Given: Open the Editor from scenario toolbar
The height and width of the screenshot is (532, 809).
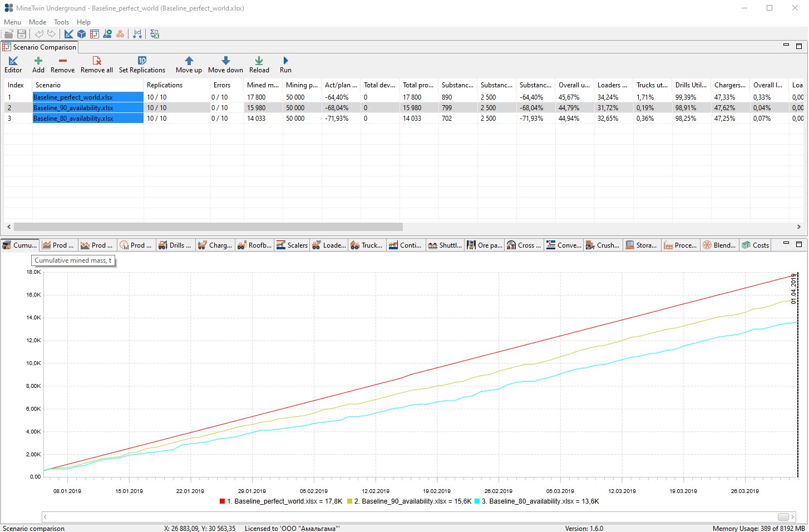Looking at the screenshot, I should tap(13, 65).
